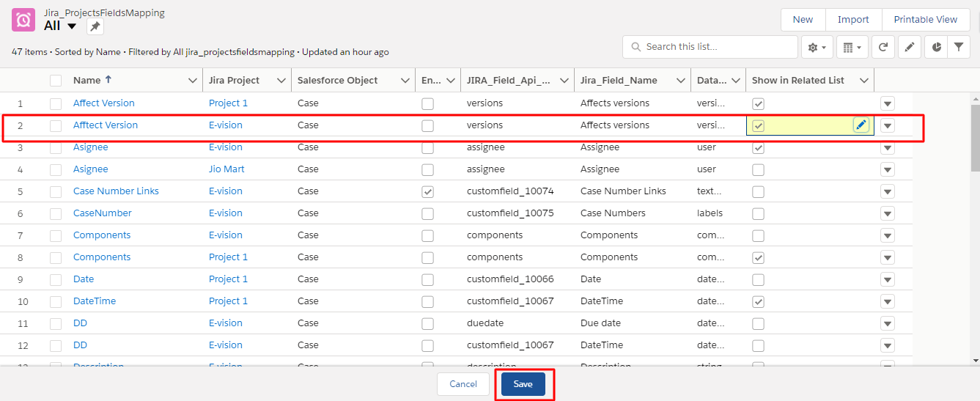Open Show in Related List column menu
This screenshot has height=401, width=980.
(864, 81)
